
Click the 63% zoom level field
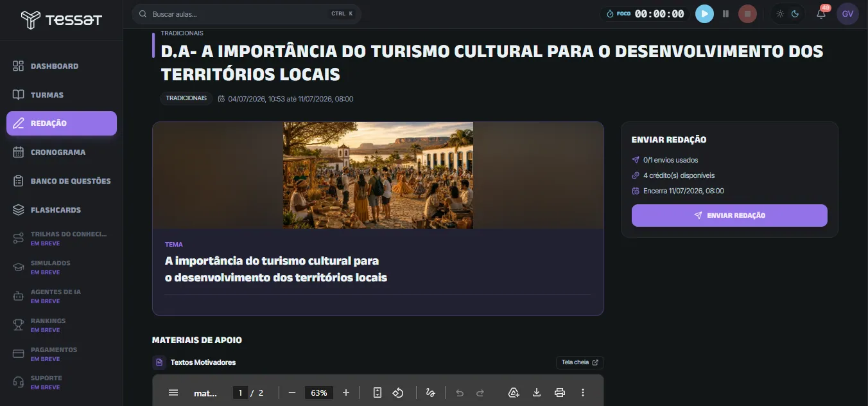click(319, 393)
